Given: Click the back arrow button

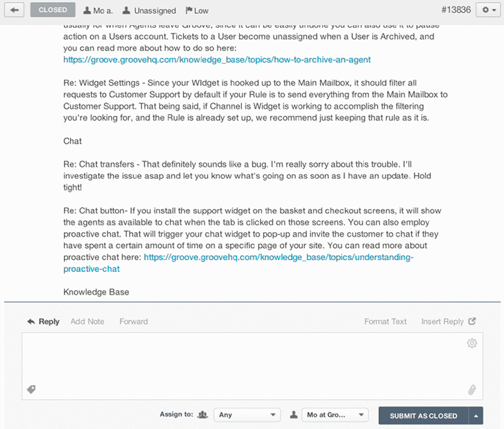Looking at the screenshot, I should [x=15, y=10].
